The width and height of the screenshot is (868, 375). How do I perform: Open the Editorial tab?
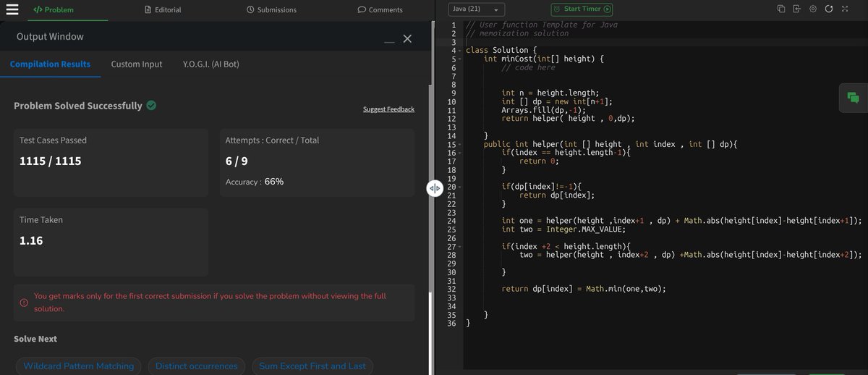(163, 10)
